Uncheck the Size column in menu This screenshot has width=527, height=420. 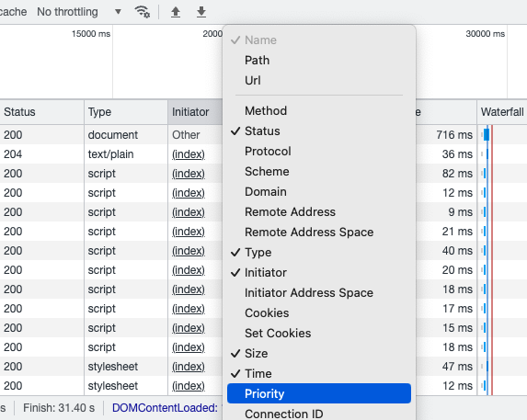pyautogui.click(x=318, y=353)
